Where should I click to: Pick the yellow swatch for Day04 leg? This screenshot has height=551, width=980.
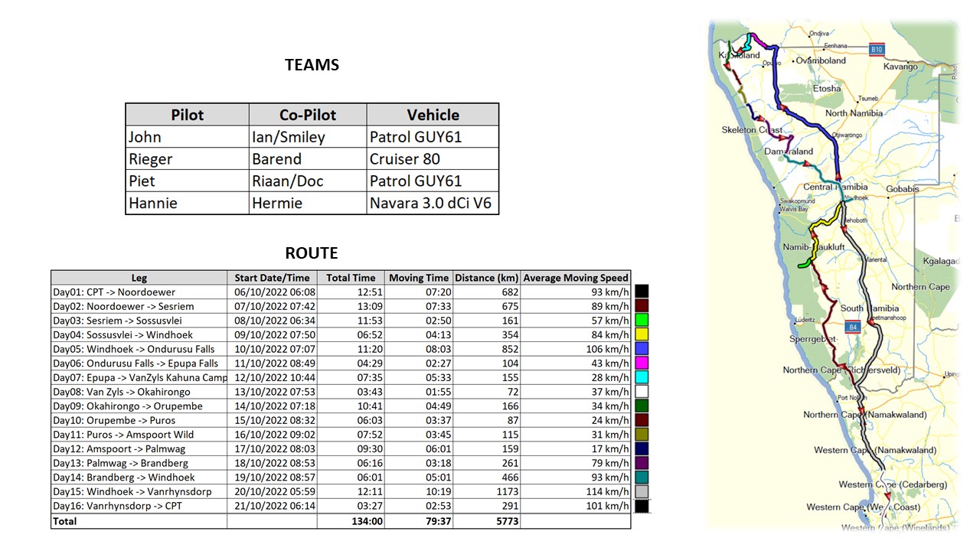point(642,334)
